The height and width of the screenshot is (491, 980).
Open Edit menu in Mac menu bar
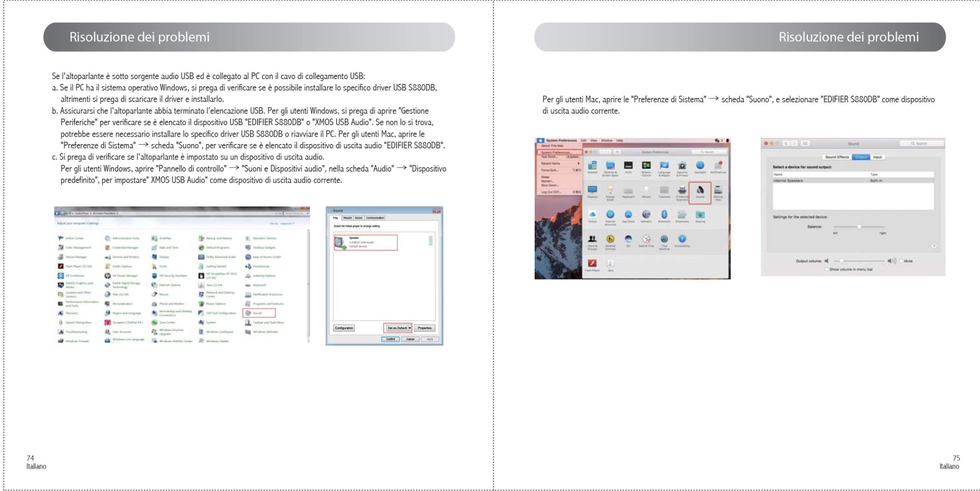pyautogui.click(x=583, y=140)
